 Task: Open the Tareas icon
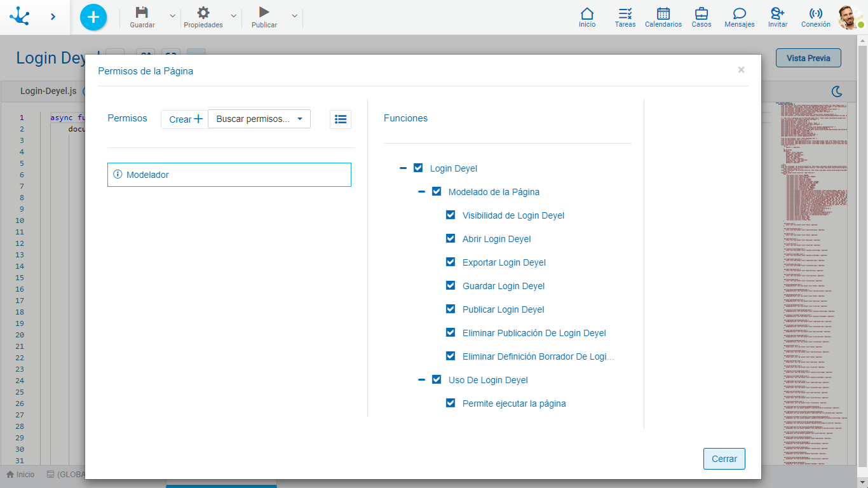click(x=625, y=13)
